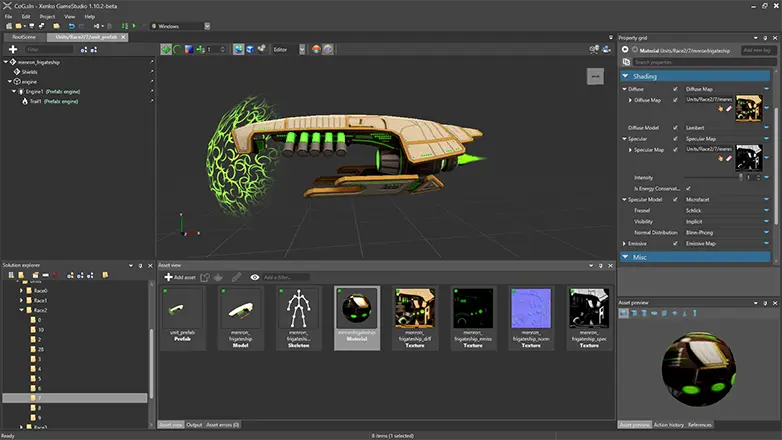The height and width of the screenshot is (440, 782).
Task: Toggle the Diffuse checkbox
Action: [675, 89]
